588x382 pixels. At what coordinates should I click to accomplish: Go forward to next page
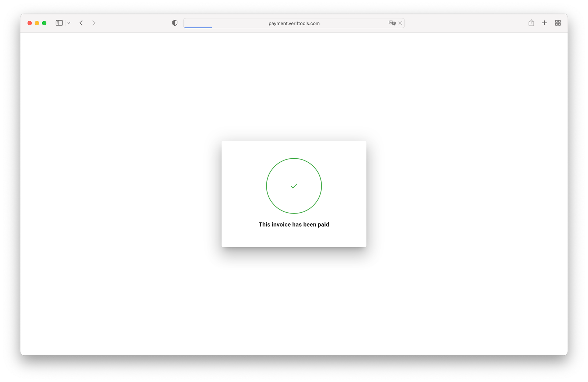(x=94, y=23)
